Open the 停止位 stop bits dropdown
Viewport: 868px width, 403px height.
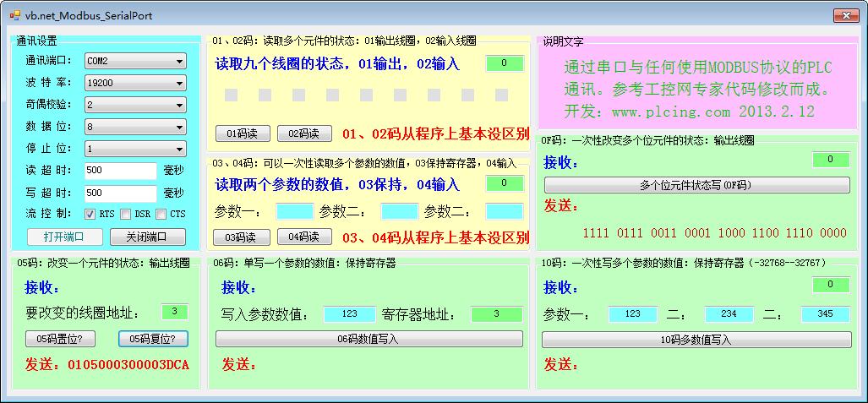(x=135, y=149)
